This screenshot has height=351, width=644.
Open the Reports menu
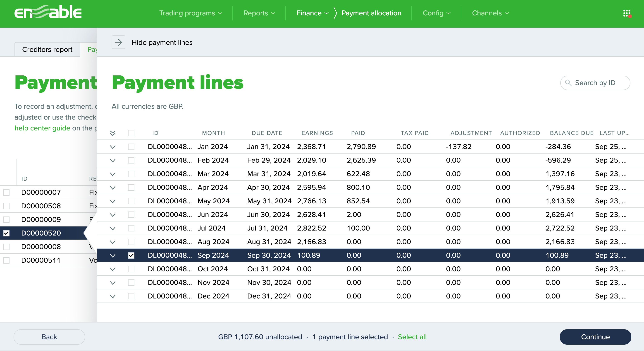[259, 13]
